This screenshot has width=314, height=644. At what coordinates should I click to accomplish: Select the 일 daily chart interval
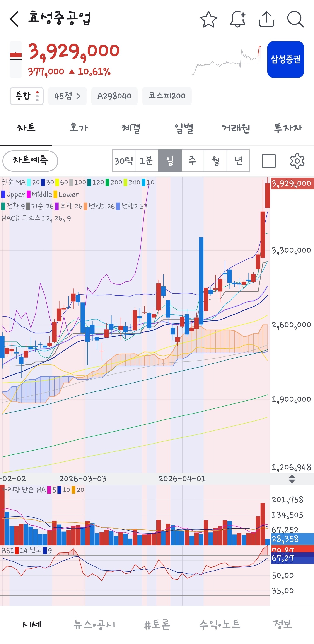[x=170, y=161]
